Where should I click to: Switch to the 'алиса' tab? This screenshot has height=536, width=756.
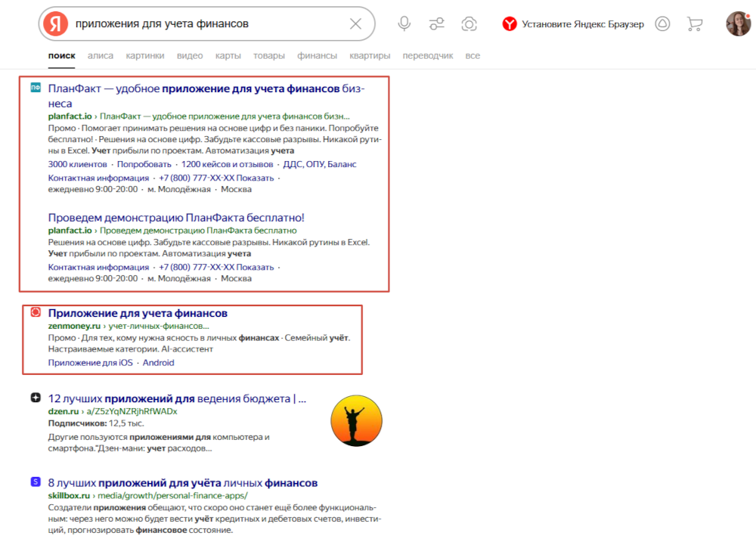[101, 55]
